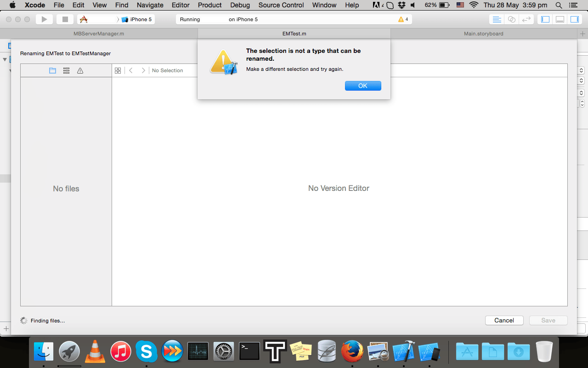Open the Xcode application menu
This screenshot has width=588, height=368.
[x=35, y=5]
